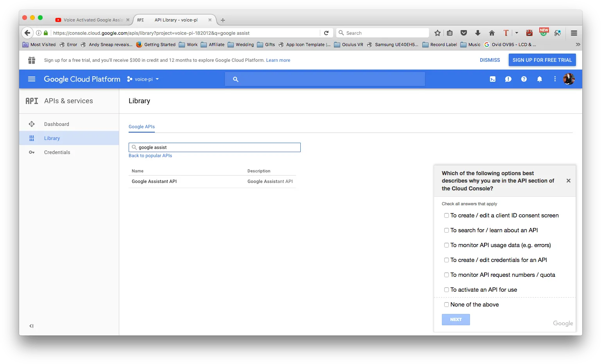Switch to the Voice Activated Google Assistant tab

coord(93,20)
